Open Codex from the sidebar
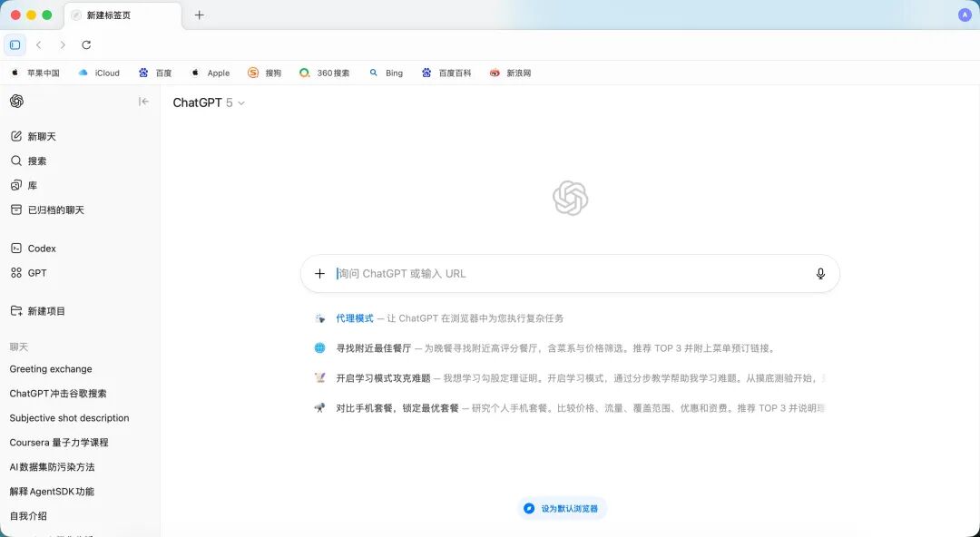 click(39, 248)
